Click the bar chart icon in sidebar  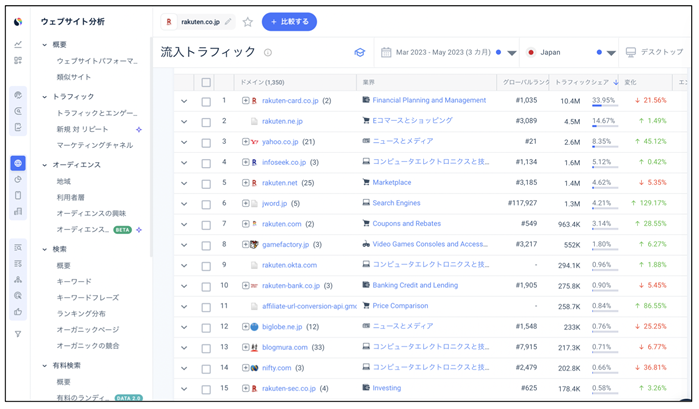pyautogui.click(x=18, y=211)
